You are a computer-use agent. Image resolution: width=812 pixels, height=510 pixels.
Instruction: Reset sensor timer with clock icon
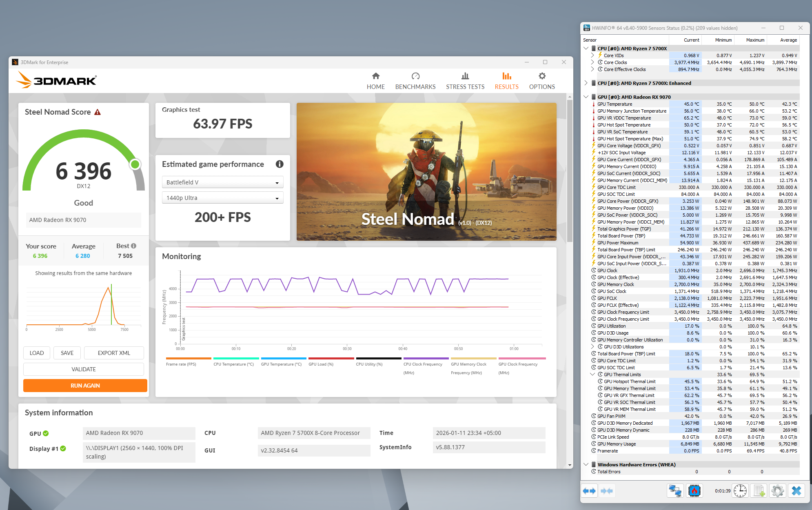pyautogui.click(x=740, y=491)
